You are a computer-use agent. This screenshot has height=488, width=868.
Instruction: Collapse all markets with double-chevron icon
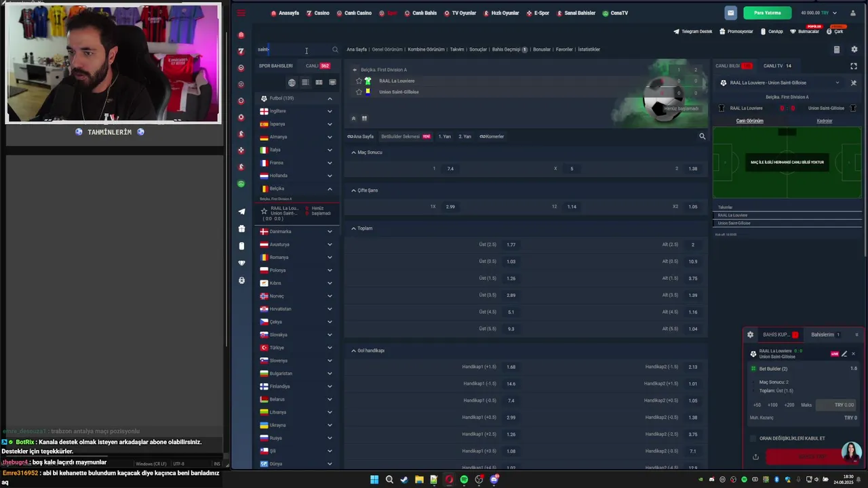(x=353, y=119)
